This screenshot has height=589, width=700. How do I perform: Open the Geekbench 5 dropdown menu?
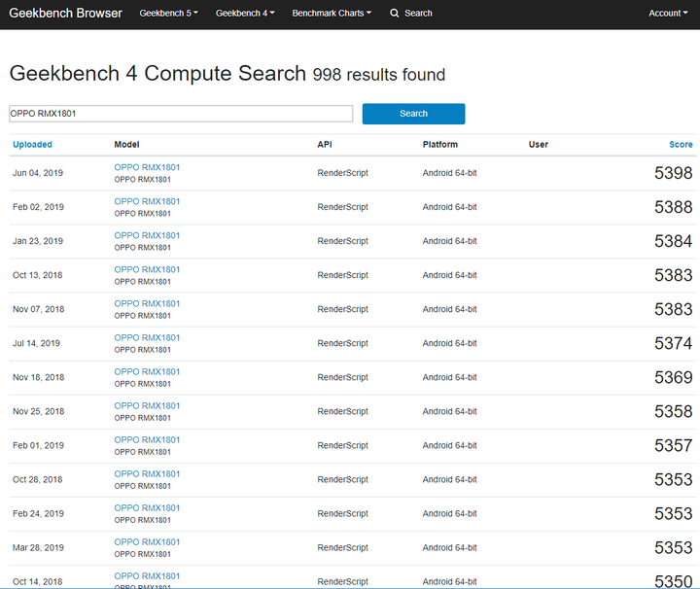pos(168,13)
